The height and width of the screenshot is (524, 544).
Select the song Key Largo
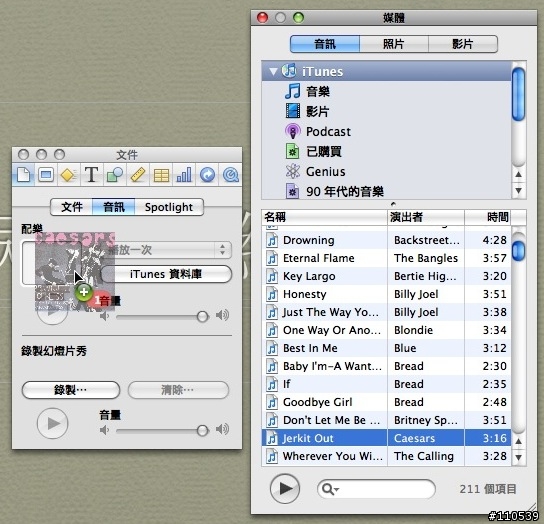pyautogui.click(x=386, y=276)
